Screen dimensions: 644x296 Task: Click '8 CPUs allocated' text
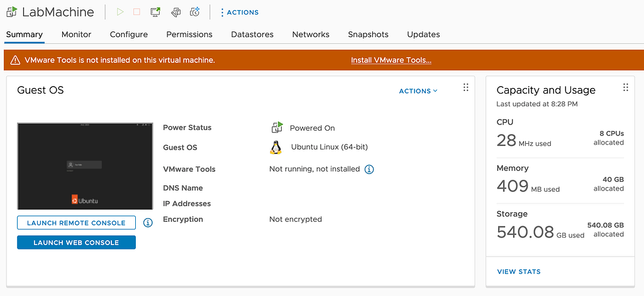pyautogui.click(x=609, y=138)
